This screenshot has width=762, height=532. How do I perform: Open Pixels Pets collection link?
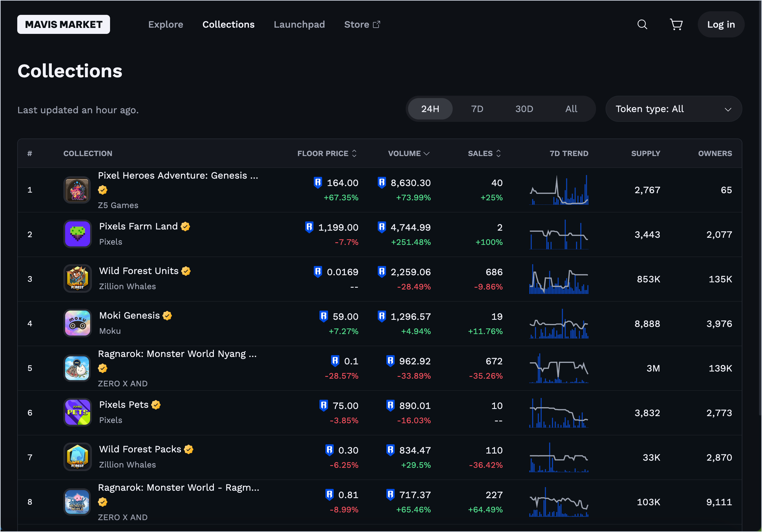(124, 404)
